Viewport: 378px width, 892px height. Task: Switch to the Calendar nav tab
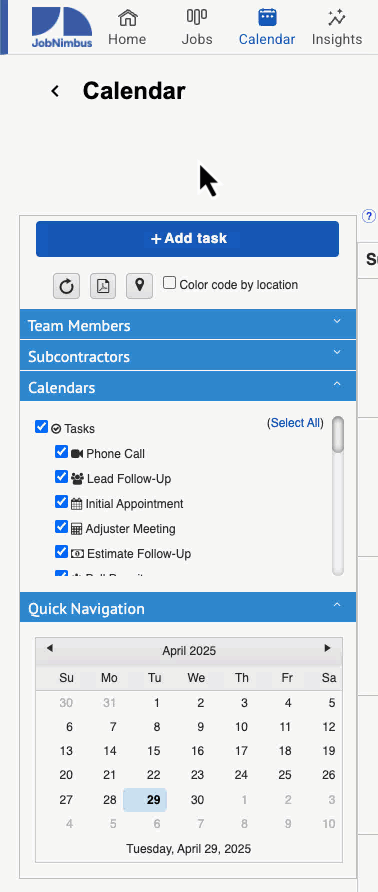(x=267, y=27)
